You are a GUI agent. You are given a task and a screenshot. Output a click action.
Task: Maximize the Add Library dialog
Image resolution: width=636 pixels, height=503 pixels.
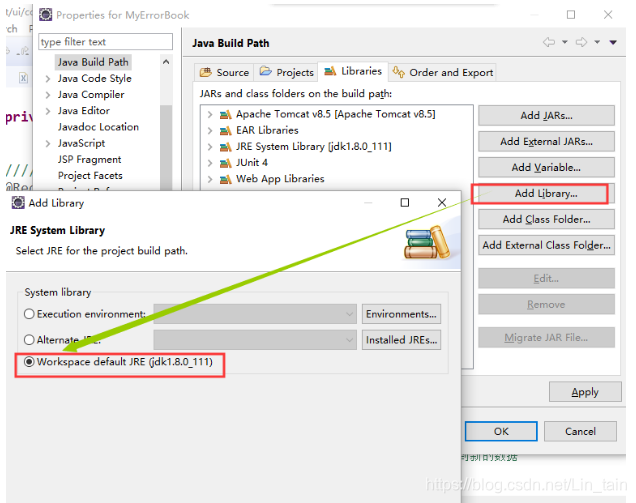click(x=404, y=202)
